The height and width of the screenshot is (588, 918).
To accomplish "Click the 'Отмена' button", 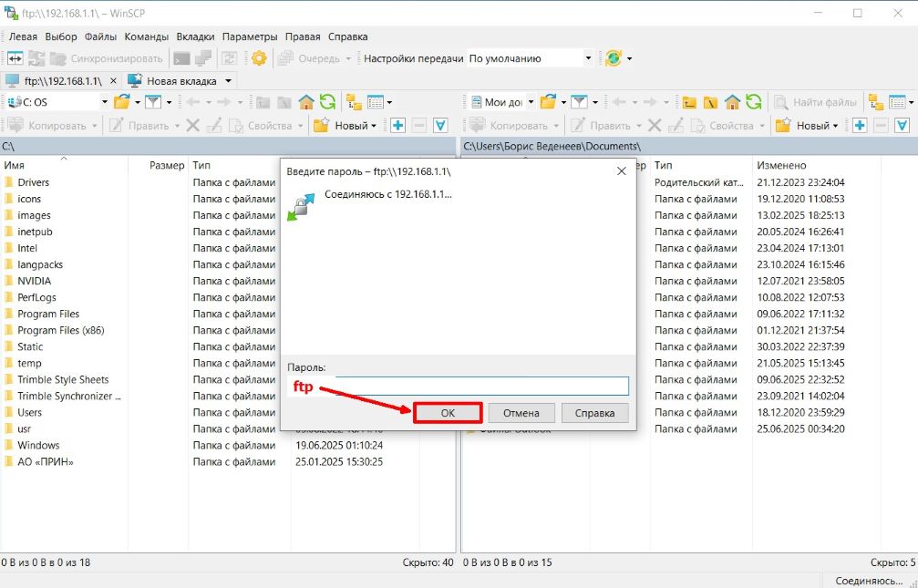I will [x=521, y=413].
